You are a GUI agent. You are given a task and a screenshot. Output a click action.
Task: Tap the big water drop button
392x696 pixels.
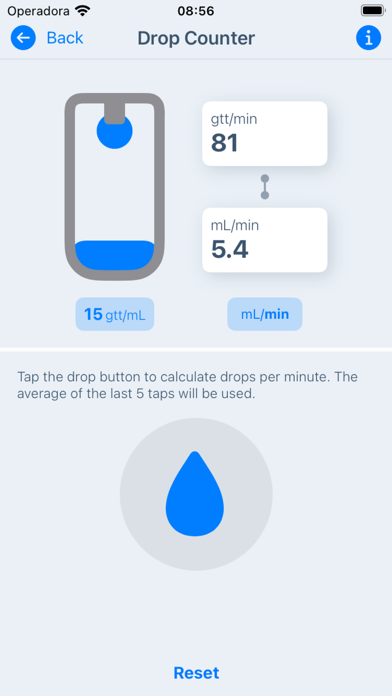pyautogui.click(x=196, y=494)
